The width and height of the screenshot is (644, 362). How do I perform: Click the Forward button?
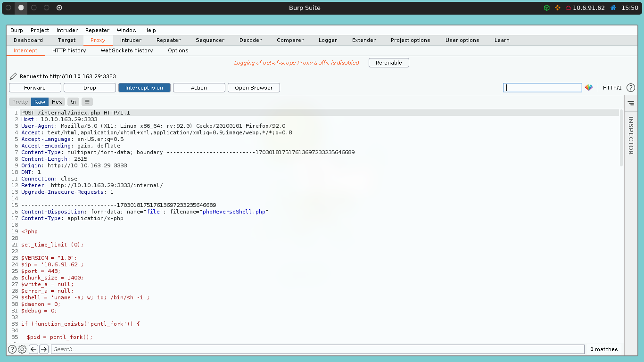click(35, 88)
